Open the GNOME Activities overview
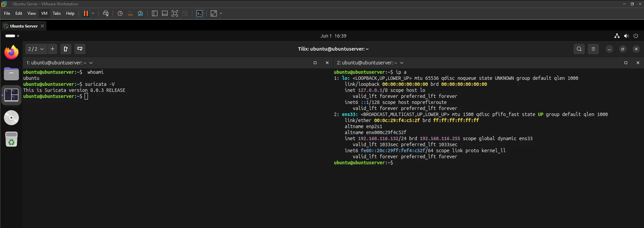The image size is (644, 228). [x=12, y=36]
